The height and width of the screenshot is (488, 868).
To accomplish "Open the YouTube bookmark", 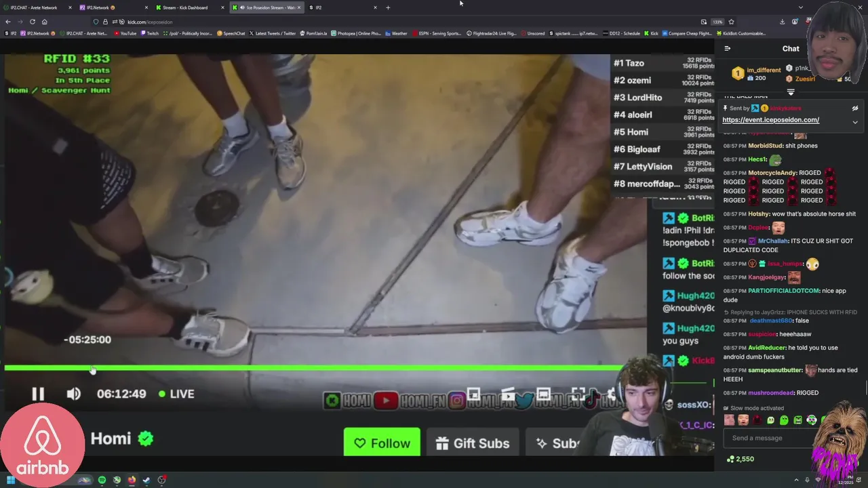I will click(125, 33).
